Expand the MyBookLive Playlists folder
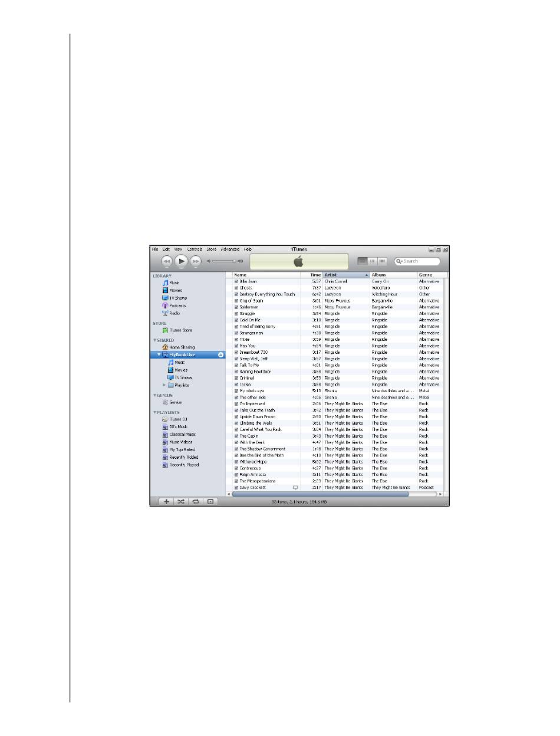This screenshot has height=736, width=560. pos(164,386)
